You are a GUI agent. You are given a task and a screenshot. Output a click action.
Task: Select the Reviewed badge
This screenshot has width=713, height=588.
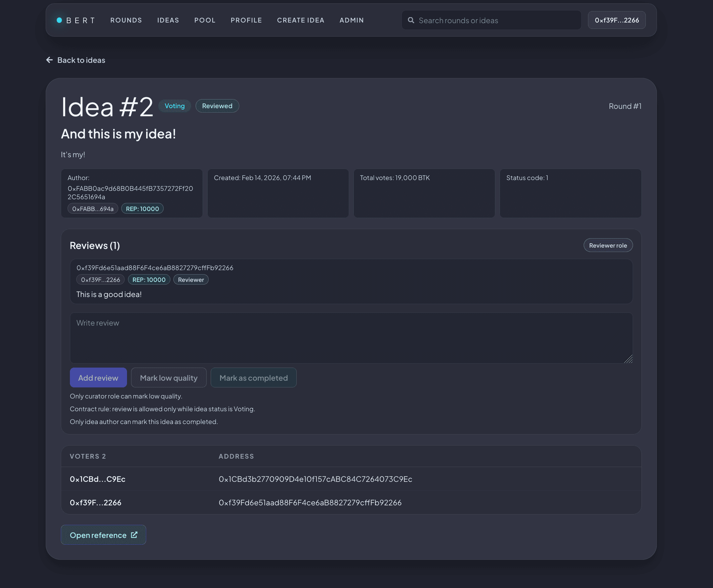[x=217, y=106]
